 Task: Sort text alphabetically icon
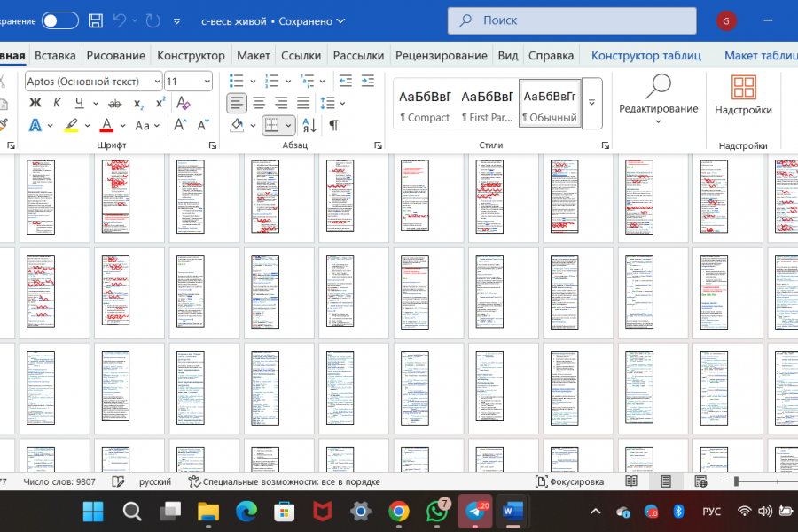click(309, 125)
